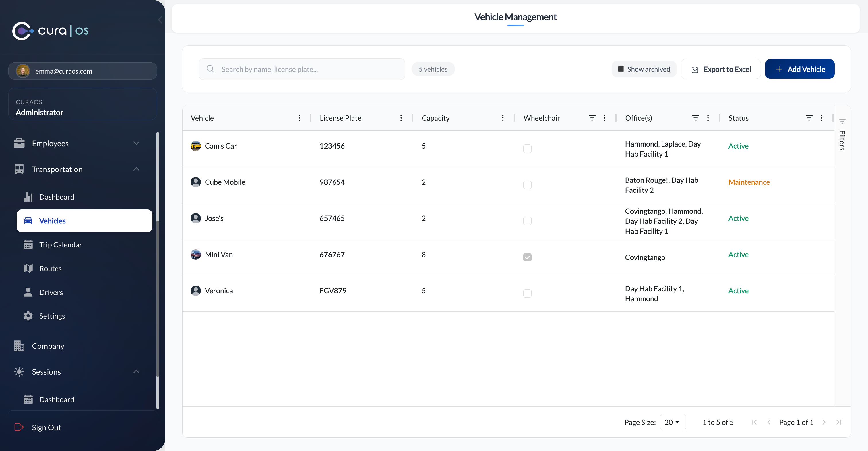Collapse the Sessions menu chevron
The height and width of the screenshot is (451, 868).
click(x=136, y=371)
